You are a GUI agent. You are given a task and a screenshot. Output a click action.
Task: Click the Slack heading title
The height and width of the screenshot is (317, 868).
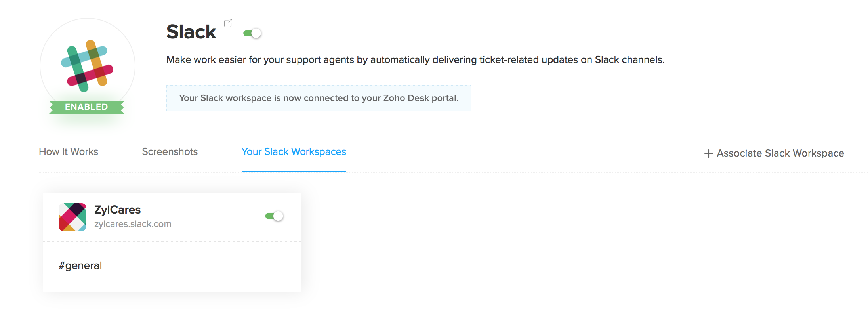point(191,32)
